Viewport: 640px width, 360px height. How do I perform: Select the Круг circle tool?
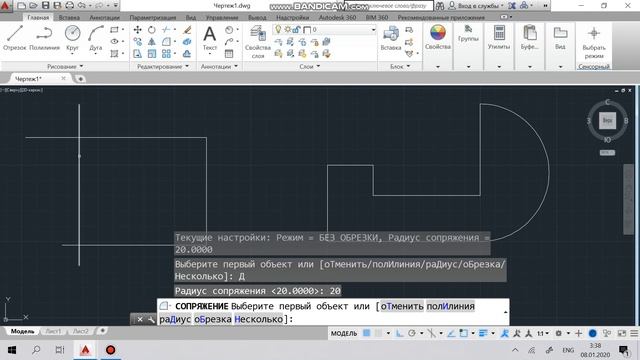(72, 38)
